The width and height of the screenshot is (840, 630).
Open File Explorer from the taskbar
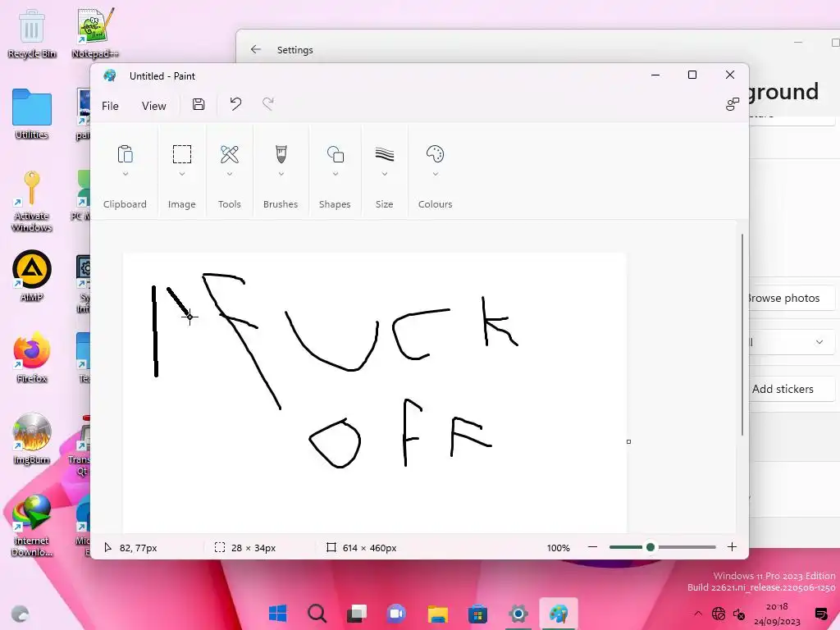click(438, 614)
